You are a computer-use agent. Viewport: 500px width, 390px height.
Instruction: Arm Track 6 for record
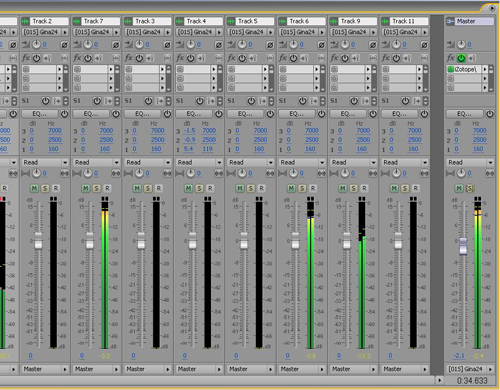(x=313, y=188)
